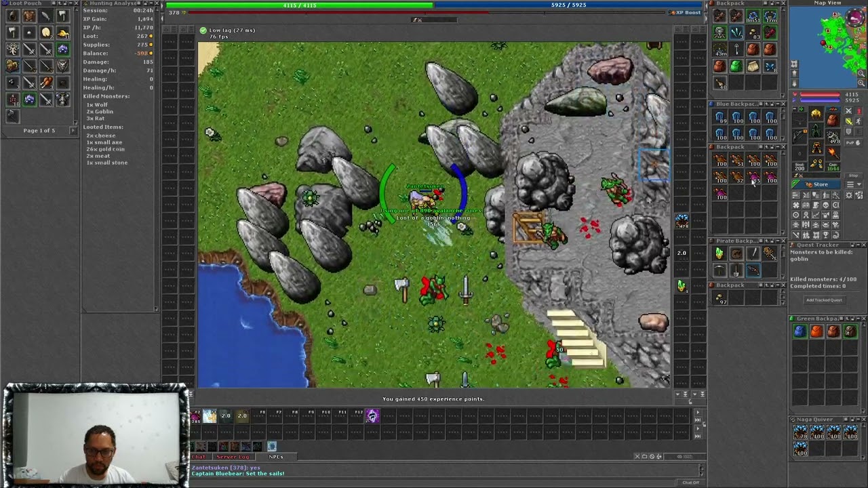Click the parcel item in main Backpack
This screenshot has height=488, width=868.
click(x=753, y=66)
